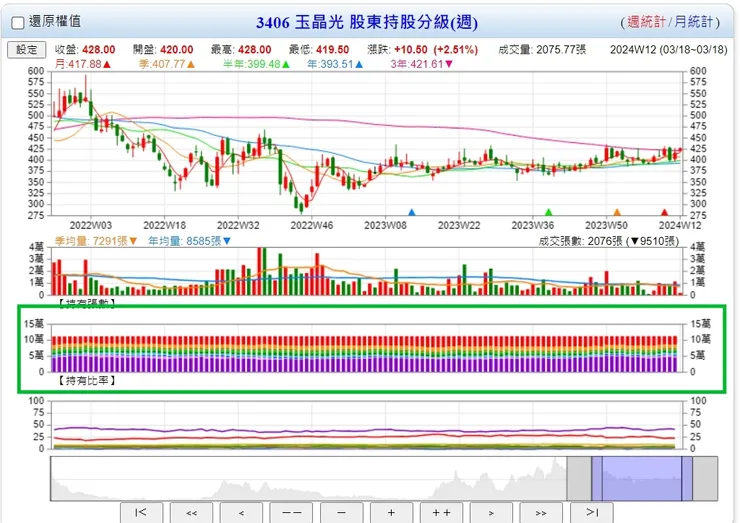Click the 2024W12 (03/18~03/18) date label
740x523 pixels.
point(669,50)
